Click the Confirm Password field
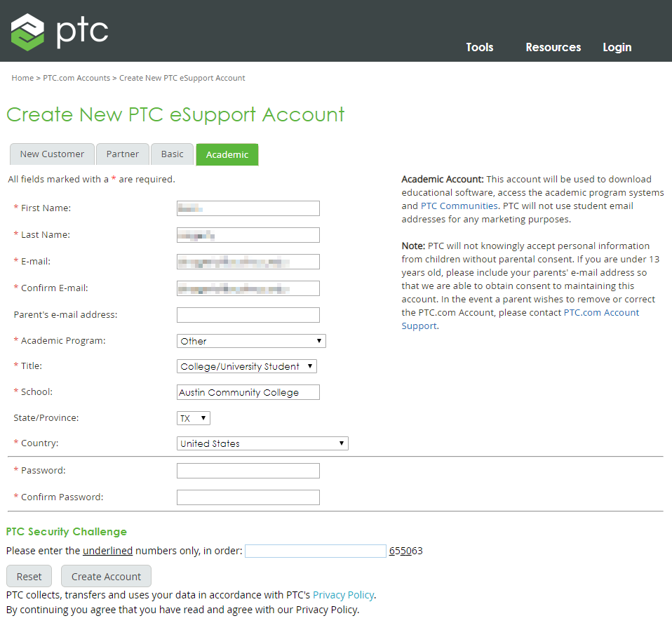The width and height of the screenshot is (672, 623). point(248,497)
